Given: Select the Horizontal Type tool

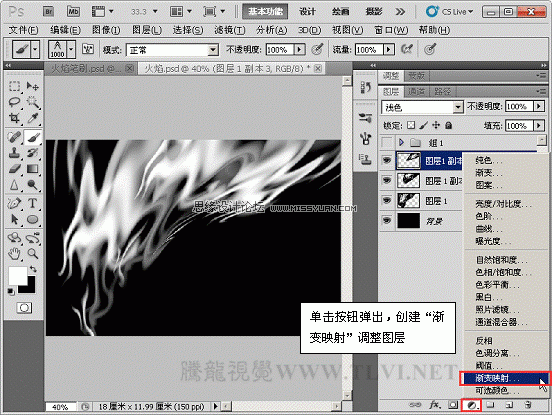Looking at the screenshot, I should tap(33, 203).
